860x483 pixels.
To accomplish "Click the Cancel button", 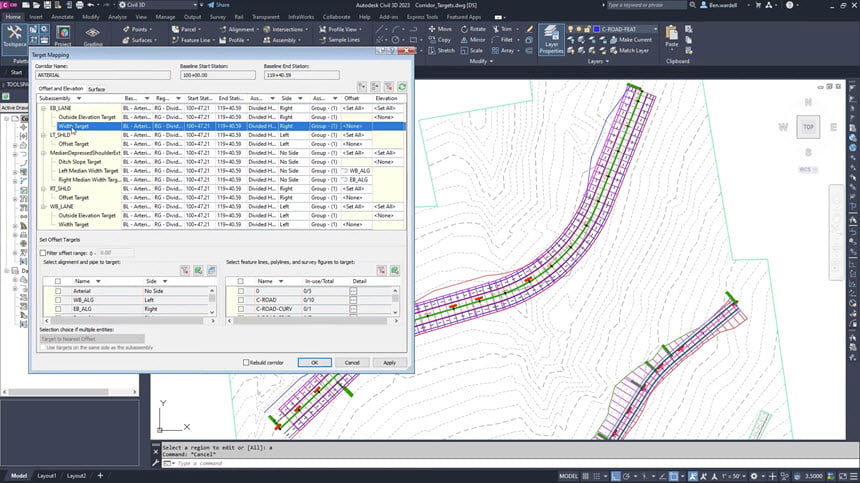I will [x=352, y=362].
